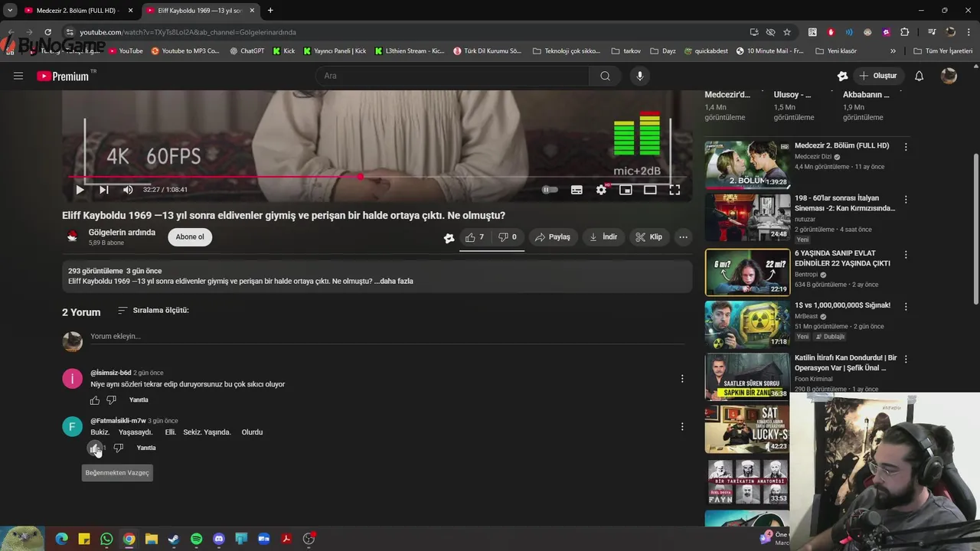Click the search magnifier button
Image resolution: width=980 pixels, height=551 pixels.
click(605, 76)
